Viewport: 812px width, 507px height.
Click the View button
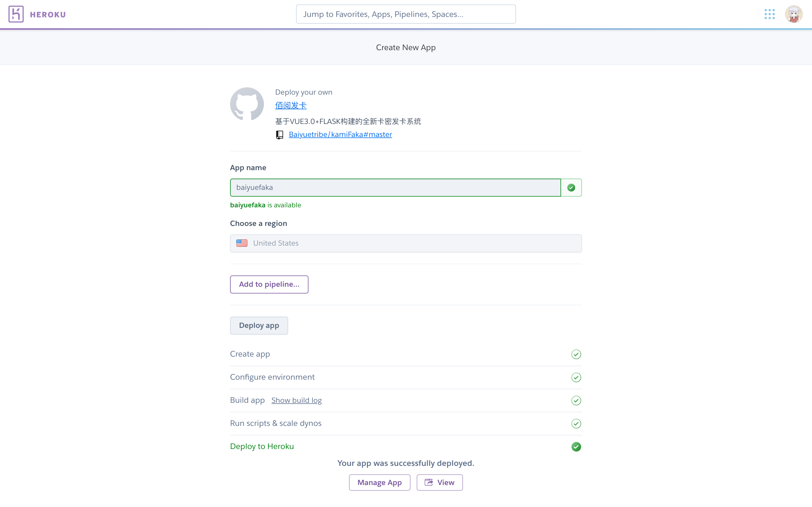[x=440, y=482]
